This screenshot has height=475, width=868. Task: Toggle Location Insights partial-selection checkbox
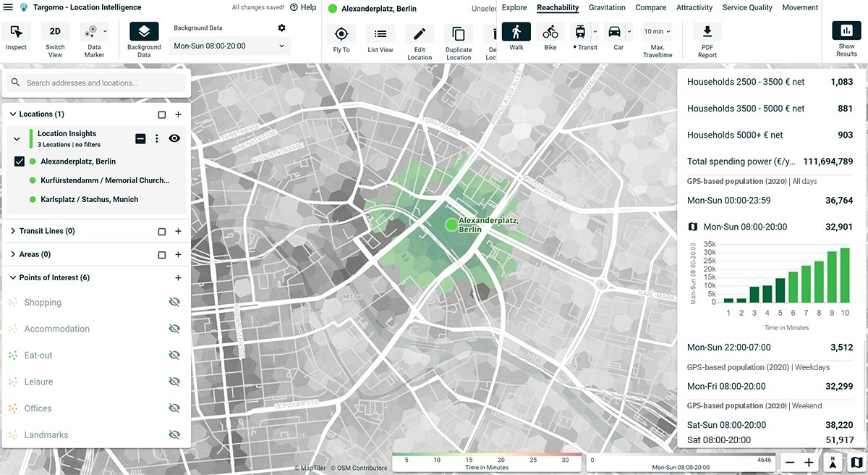coord(140,138)
